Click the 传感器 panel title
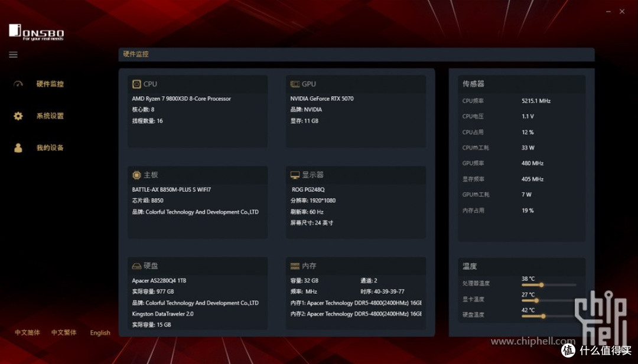638x364 pixels. pos(473,84)
